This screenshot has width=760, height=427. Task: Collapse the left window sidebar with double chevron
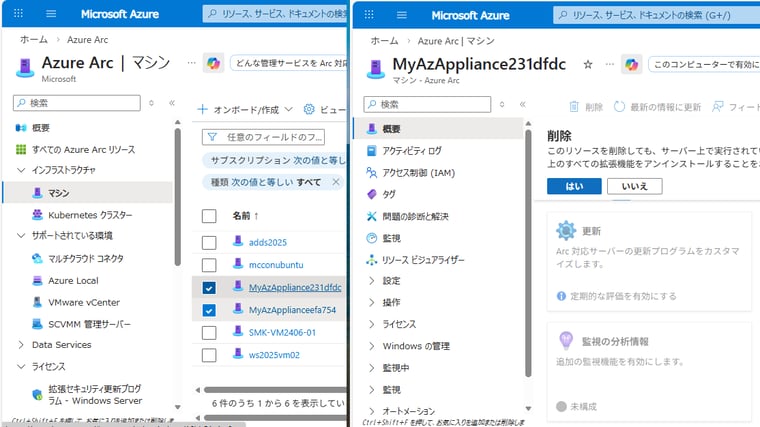coord(172,103)
